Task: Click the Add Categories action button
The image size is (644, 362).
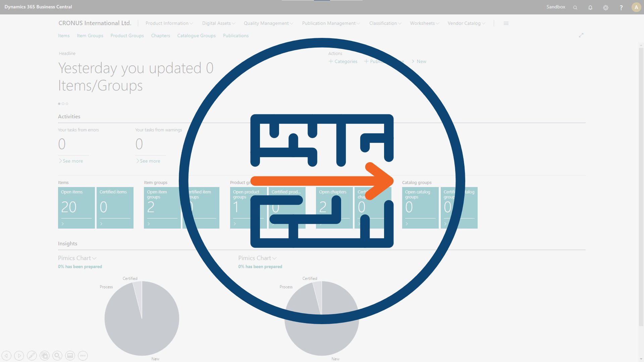Action: [343, 61]
